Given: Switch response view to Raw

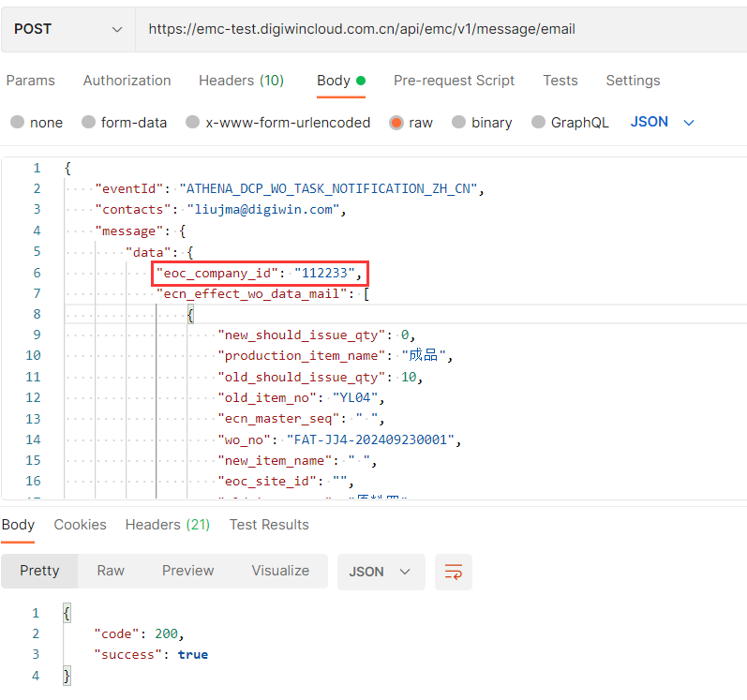Looking at the screenshot, I should pos(111,571).
